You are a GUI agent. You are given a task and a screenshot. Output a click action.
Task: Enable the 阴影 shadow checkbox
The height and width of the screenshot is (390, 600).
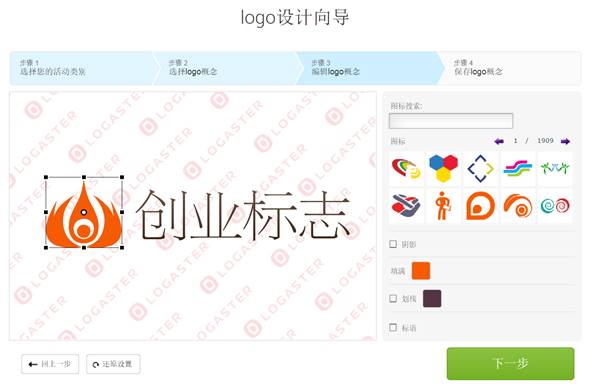(393, 244)
